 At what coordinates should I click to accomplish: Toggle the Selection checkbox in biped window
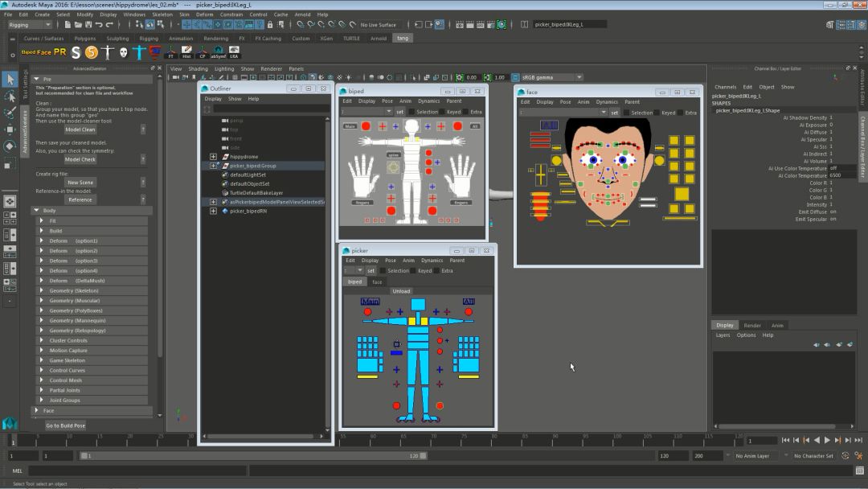click(x=411, y=112)
